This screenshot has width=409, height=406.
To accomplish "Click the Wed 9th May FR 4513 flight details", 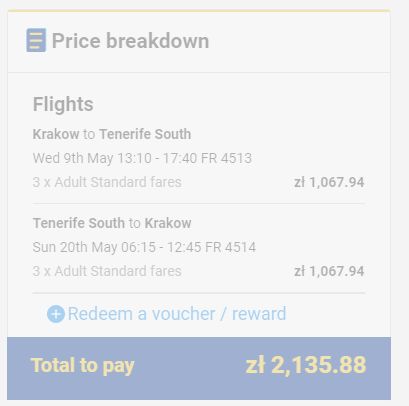I will click(x=142, y=158).
